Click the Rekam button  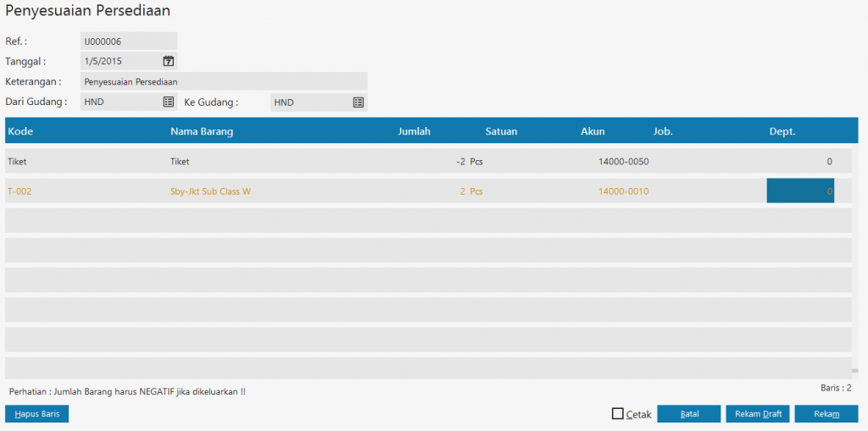coord(826,414)
